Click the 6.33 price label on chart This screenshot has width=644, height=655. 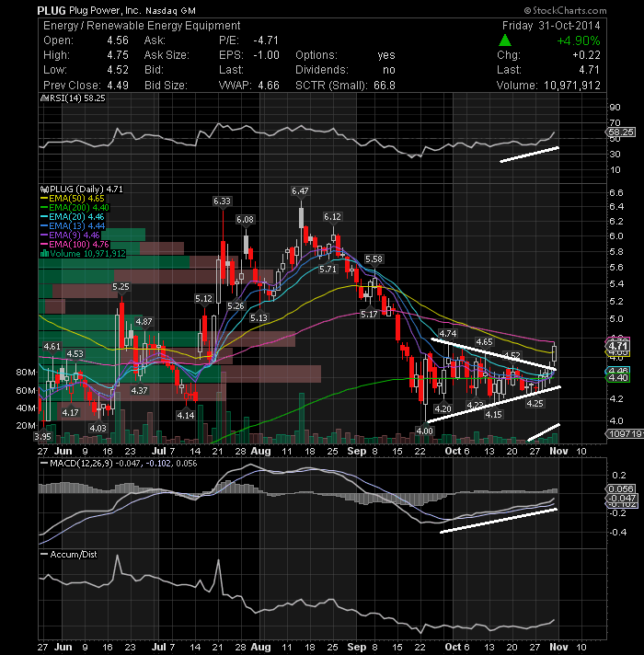click(x=222, y=201)
